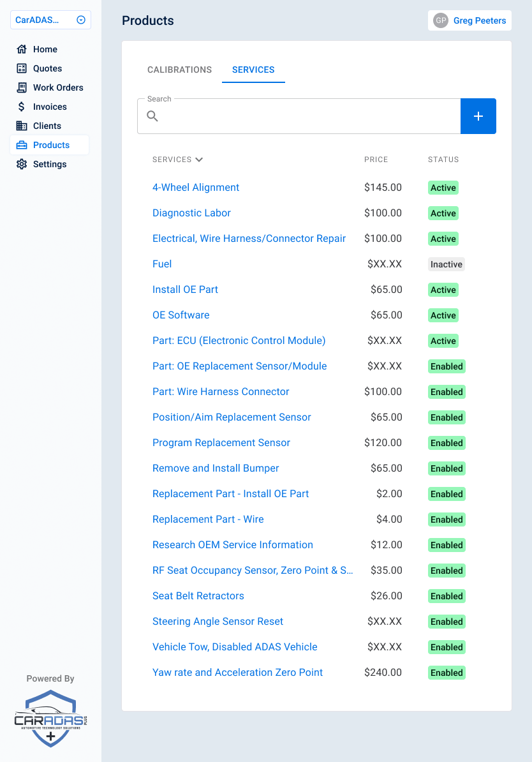The height and width of the screenshot is (762, 532).
Task: Click the Inactive status badge for Fuel
Action: (446, 264)
